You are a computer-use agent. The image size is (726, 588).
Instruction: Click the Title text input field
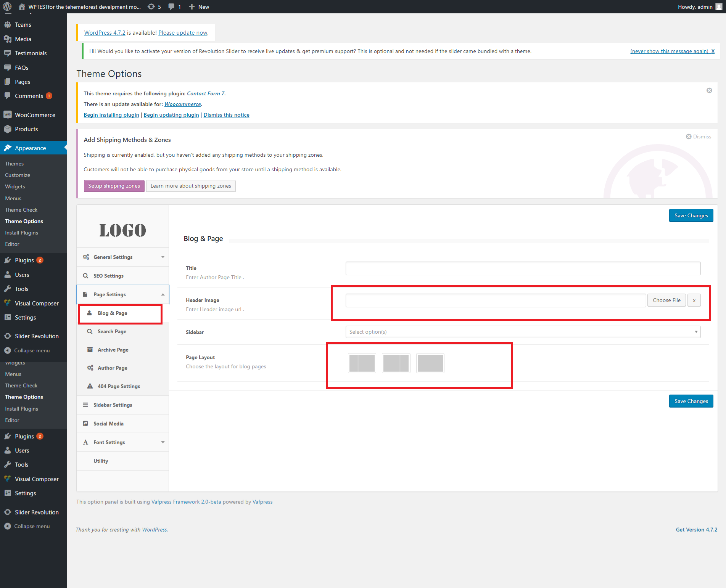pos(523,268)
